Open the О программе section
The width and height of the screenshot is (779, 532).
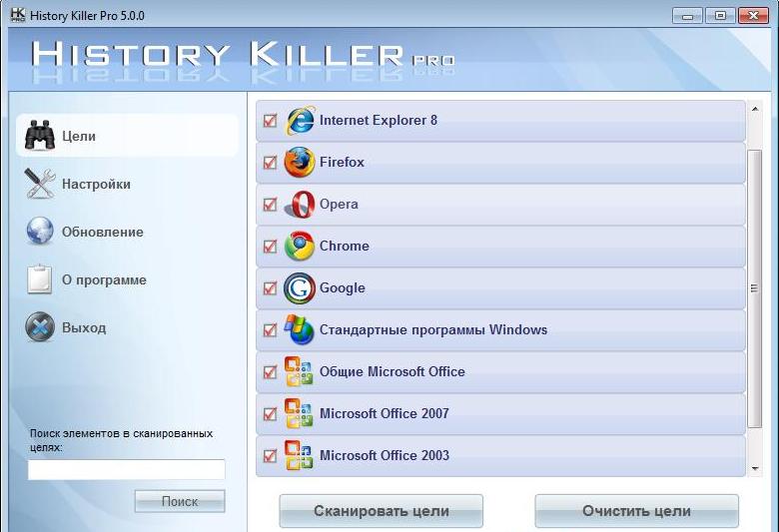(x=104, y=280)
